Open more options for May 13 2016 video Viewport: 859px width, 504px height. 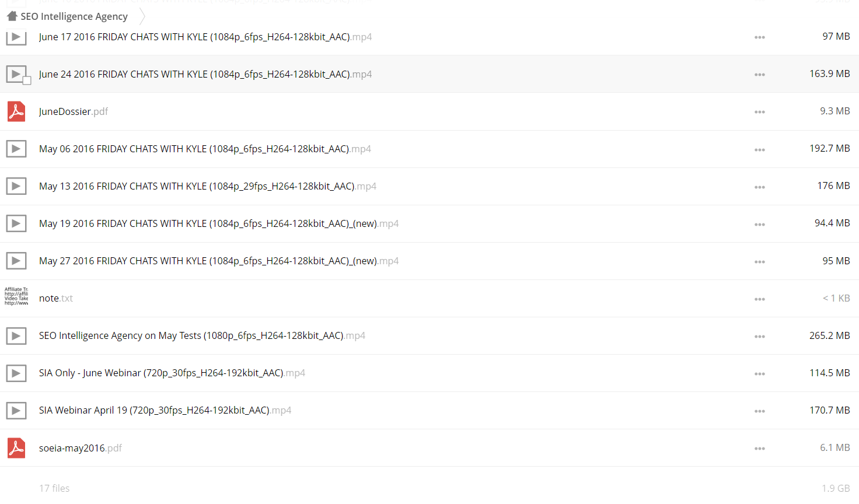click(x=759, y=187)
